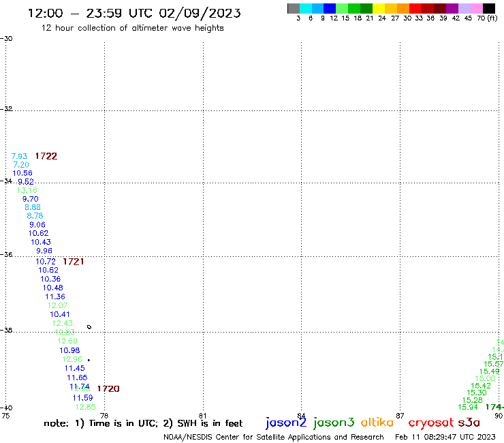Click the pure blue swatch in the legend bar

(x=330, y=8)
